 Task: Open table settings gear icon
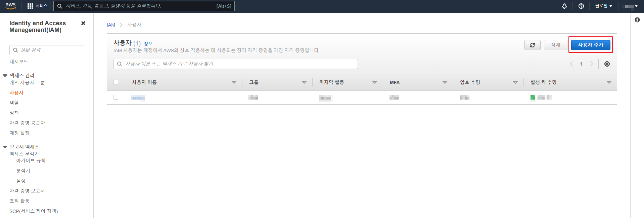point(607,64)
